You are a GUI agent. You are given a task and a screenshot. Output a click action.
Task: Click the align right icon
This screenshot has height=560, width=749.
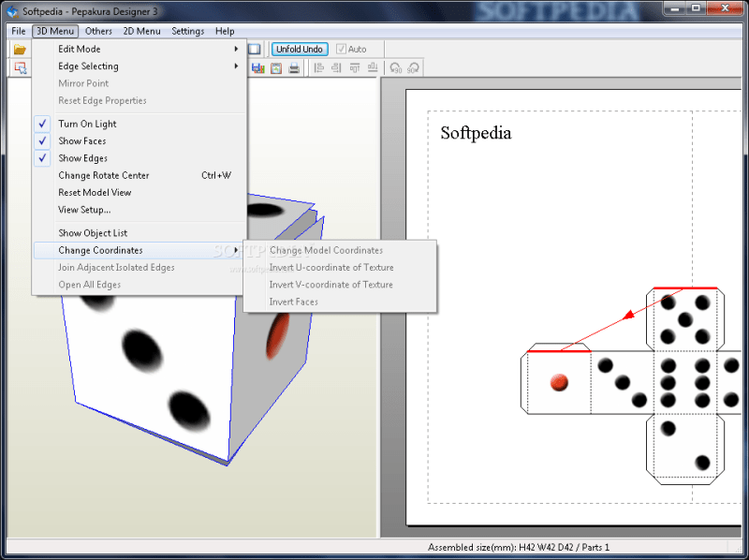click(336, 67)
